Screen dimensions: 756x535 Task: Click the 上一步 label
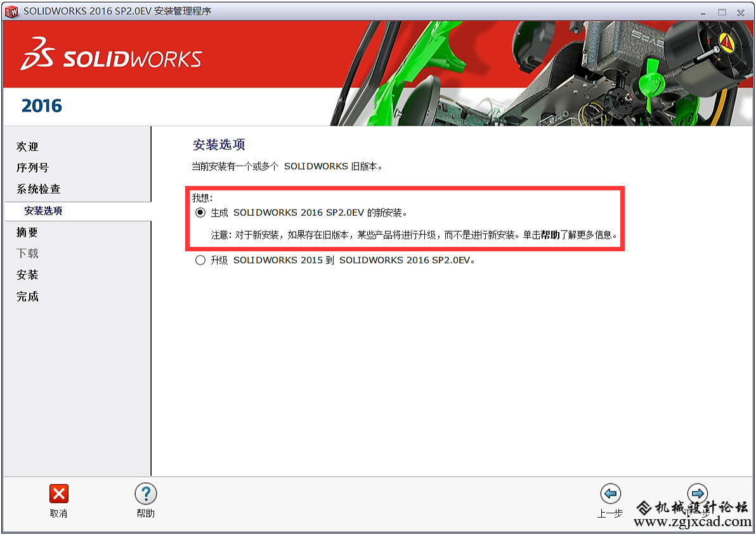click(610, 514)
